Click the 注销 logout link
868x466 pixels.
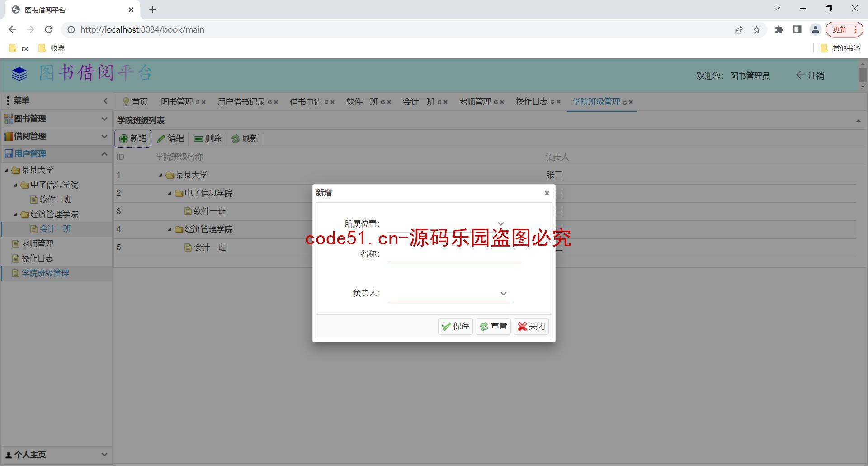[810, 76]
